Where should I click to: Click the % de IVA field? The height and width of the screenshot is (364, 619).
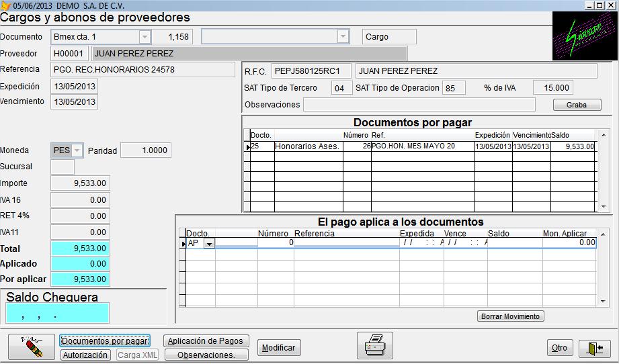tap(552, 87)
